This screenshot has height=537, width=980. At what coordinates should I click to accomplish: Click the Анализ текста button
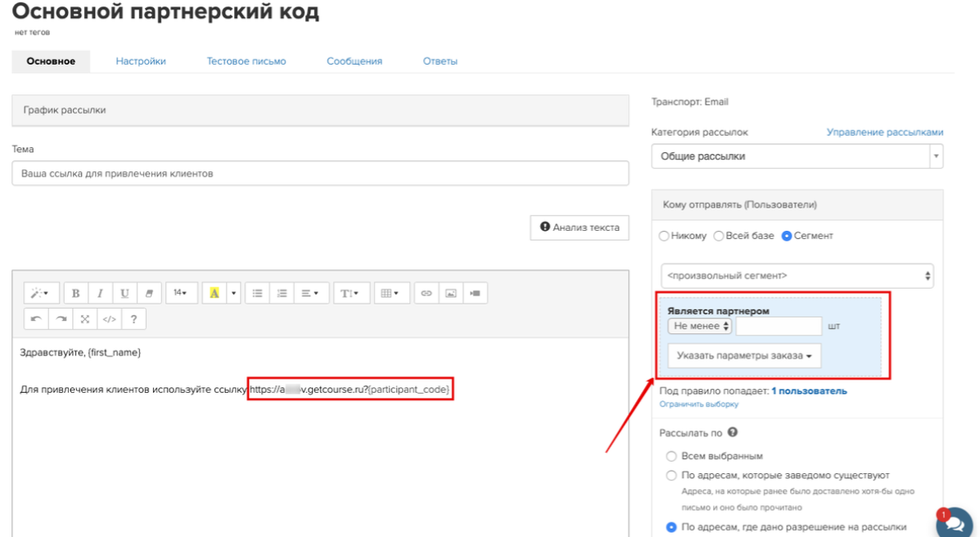(x=580, y=228)
